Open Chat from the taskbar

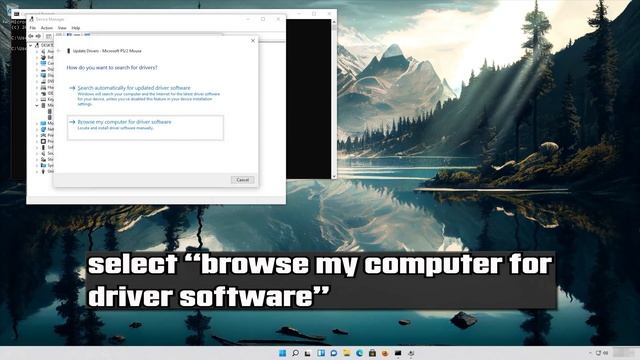point(333,353)
